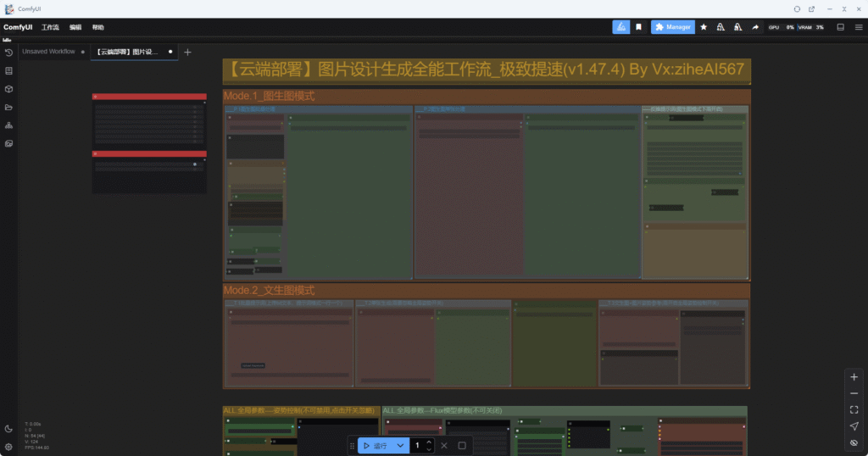Screen dimensions: 868x456
Task: Fit the view to the workflow
Action: pos(854,410)
